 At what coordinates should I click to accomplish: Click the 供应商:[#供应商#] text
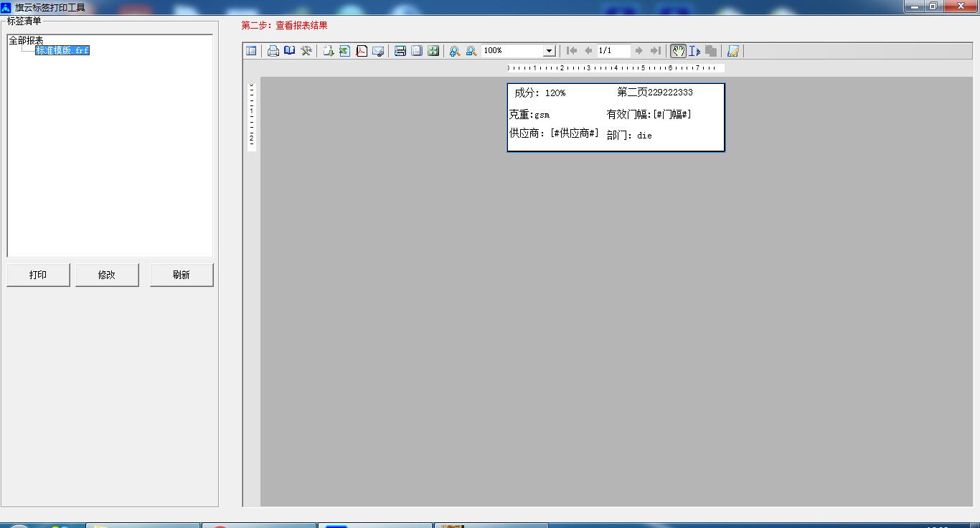[554, 133]
